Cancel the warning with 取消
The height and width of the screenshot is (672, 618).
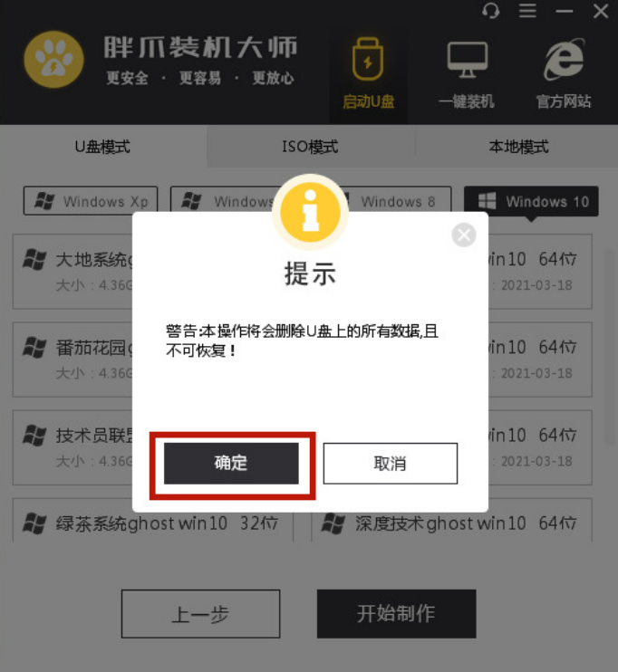[391, 464]
